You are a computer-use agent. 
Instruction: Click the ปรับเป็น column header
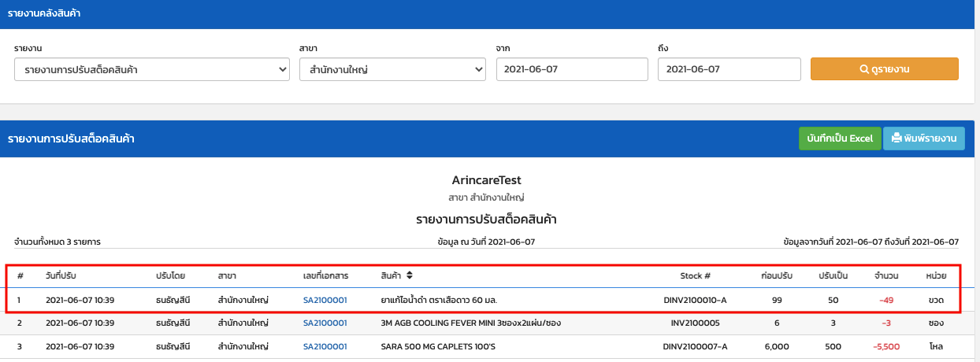click(x=833, y=276)
